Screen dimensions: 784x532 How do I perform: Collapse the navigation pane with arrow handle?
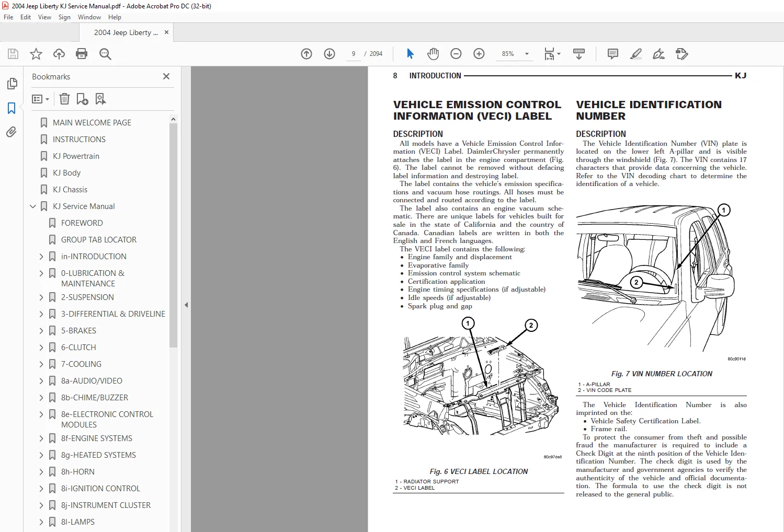186,305
